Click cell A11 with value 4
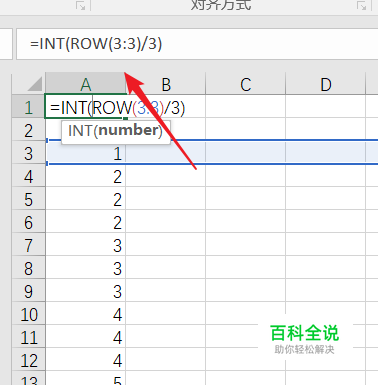Image resolution: width=378 pixels, height=385 pixels. (85, 337)
